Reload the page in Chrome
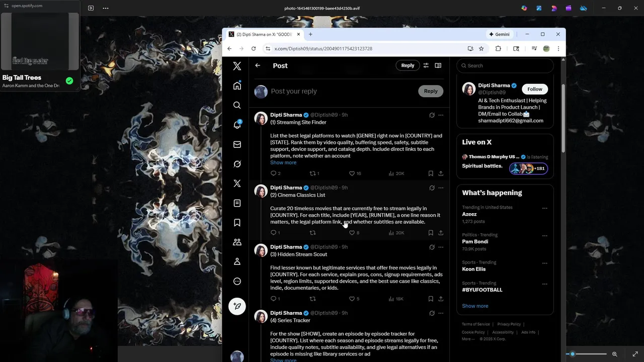 click(x=254, y=49)
